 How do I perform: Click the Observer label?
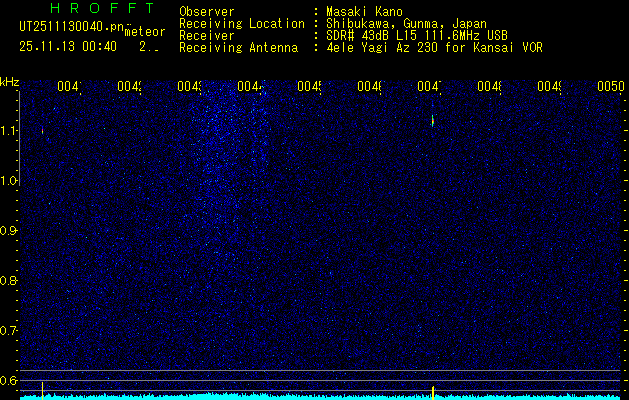(x=207, y=12)
